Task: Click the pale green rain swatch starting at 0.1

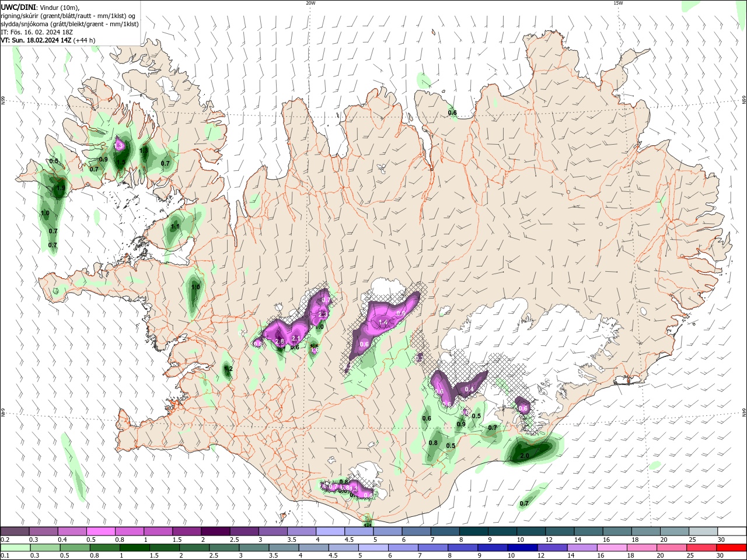Action: tap(15, 548)
